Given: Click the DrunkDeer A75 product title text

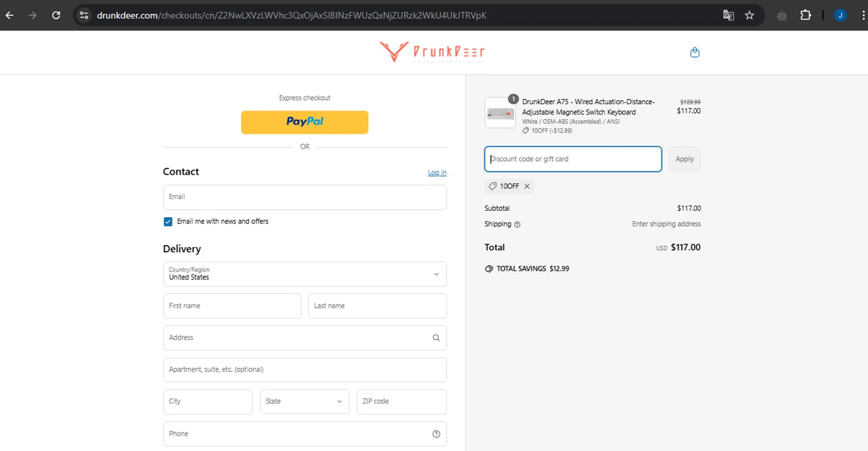Looking at the screenshot, I should click(x=589, y=107).
